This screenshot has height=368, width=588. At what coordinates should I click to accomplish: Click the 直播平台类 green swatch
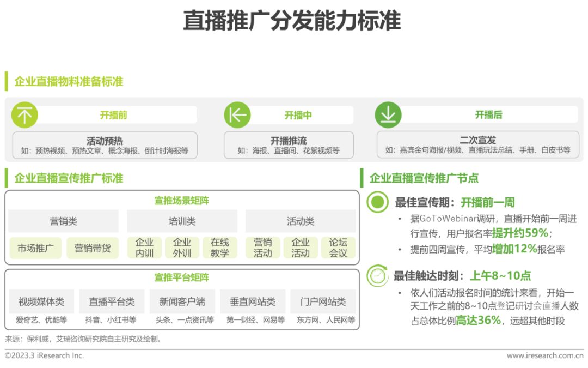click(113, 301)
